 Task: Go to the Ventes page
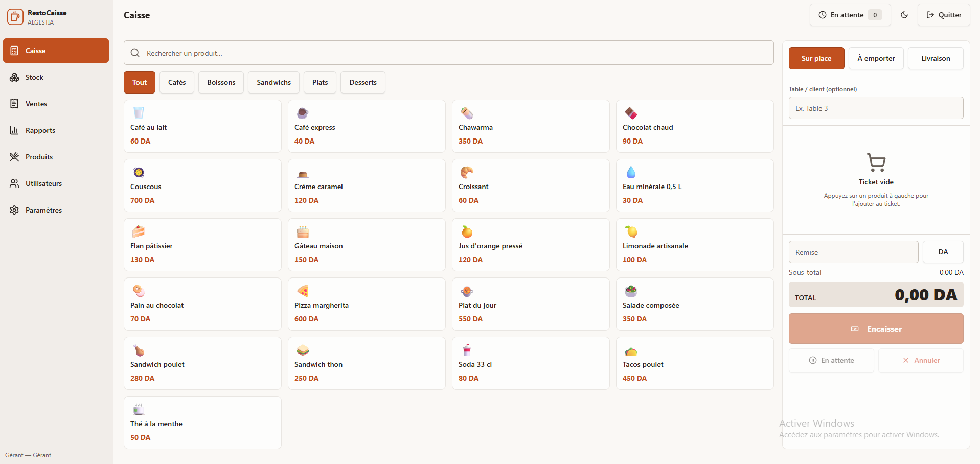point(56,104)
